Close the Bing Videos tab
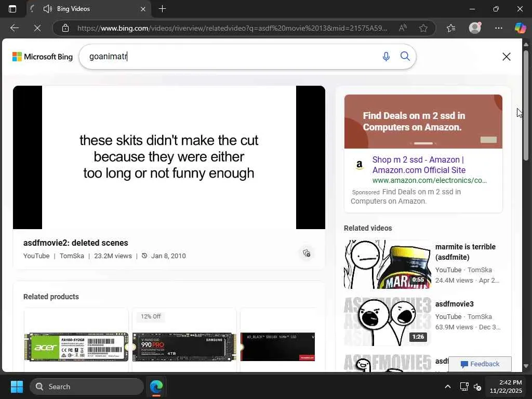The height and width of the screenshot is (399, 532). click(x=143, y=9)
